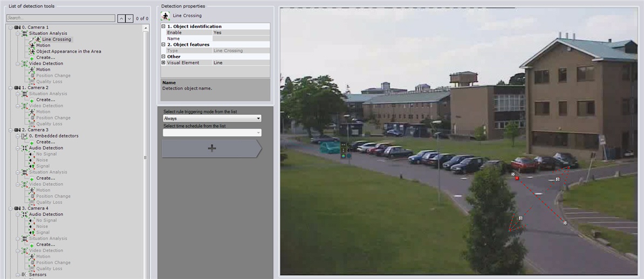Click Audio Detection icon under Camera 4
644x279 pixels.
(x=24, y=214)
